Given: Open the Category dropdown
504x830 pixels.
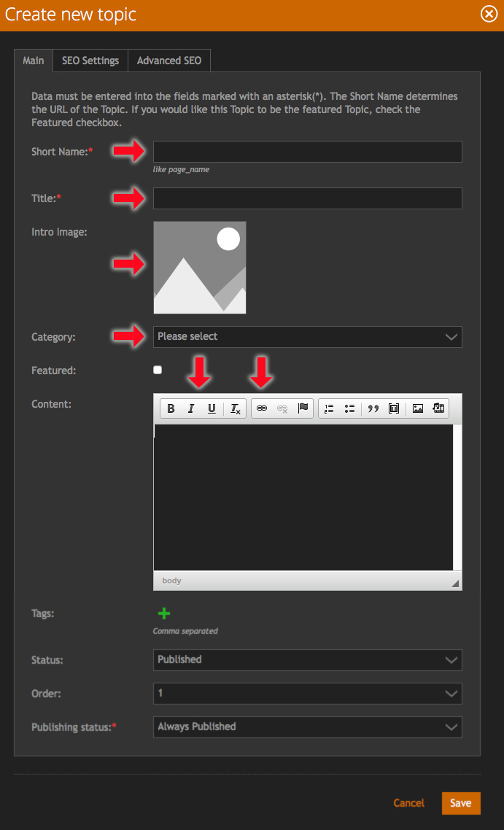Looking at the screenshot, I should [307, 336].
